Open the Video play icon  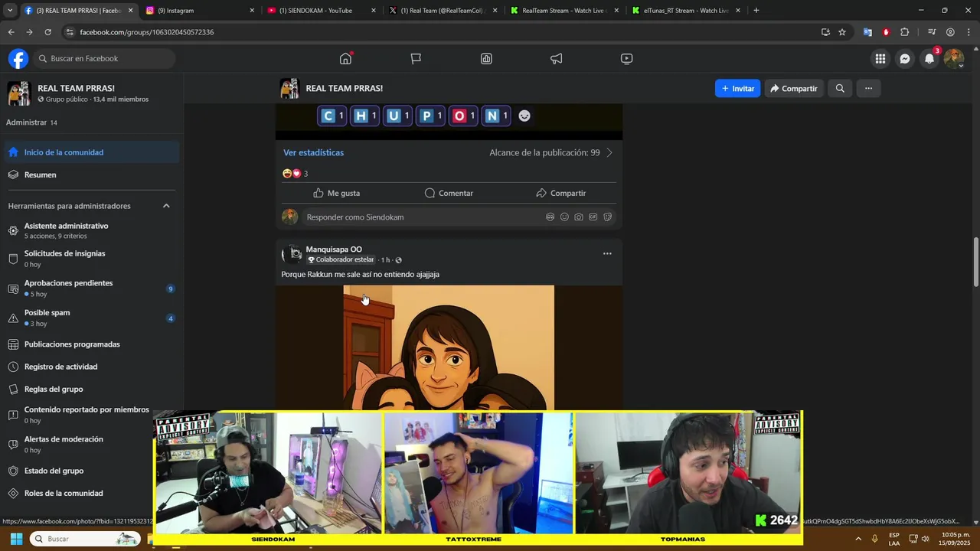point(626,58)
